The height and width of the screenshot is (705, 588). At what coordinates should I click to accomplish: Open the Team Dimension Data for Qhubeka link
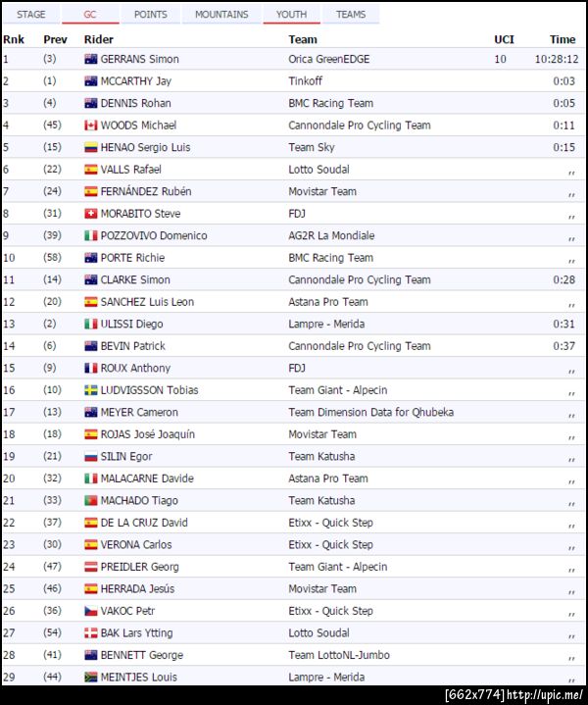click(x=370, y=412)
